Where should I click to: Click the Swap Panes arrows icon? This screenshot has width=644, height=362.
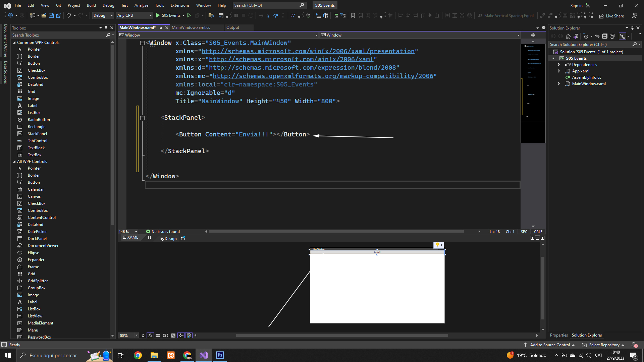pyautogui.click(x=150, y=238)
